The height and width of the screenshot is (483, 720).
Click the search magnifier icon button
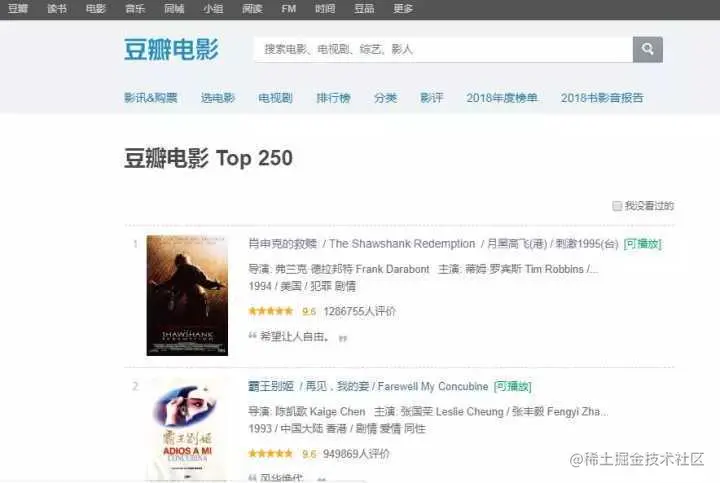(x=647, y=49)
